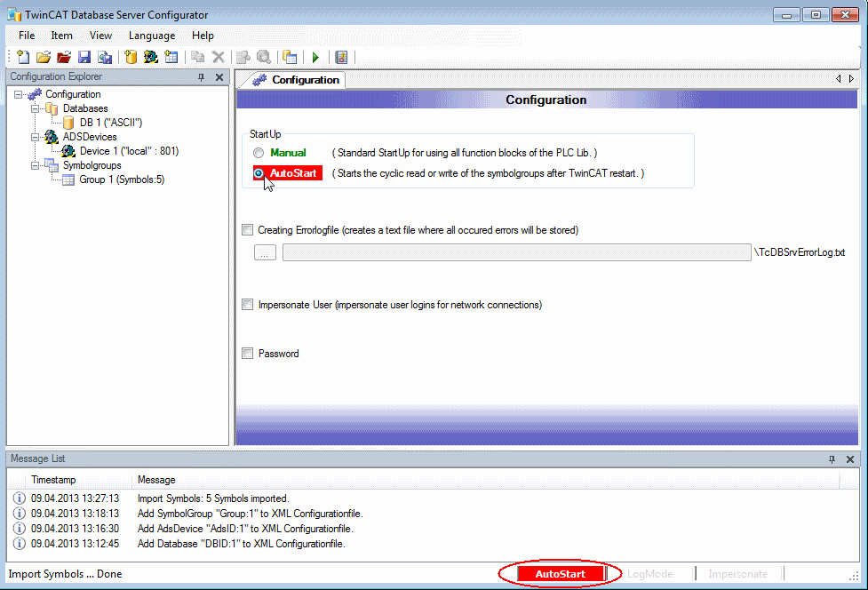Pin the Configuration Explorer panel
The height and width of the screenshot is (590, 868).
(x=202, y=77)
